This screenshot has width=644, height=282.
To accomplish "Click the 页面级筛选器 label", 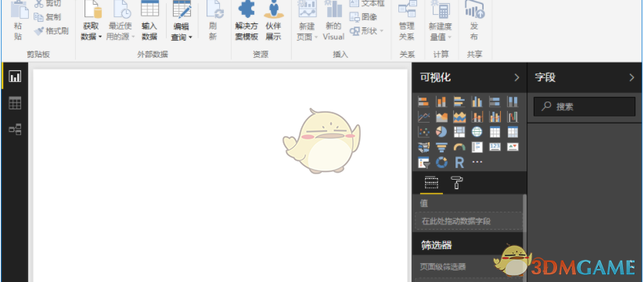I will point(443,267).
